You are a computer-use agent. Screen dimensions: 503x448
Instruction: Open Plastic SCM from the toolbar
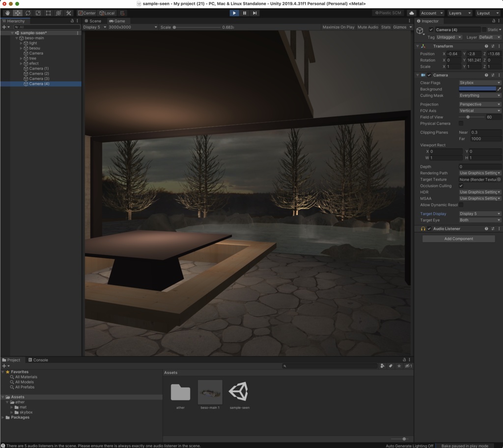coord(390,13)
